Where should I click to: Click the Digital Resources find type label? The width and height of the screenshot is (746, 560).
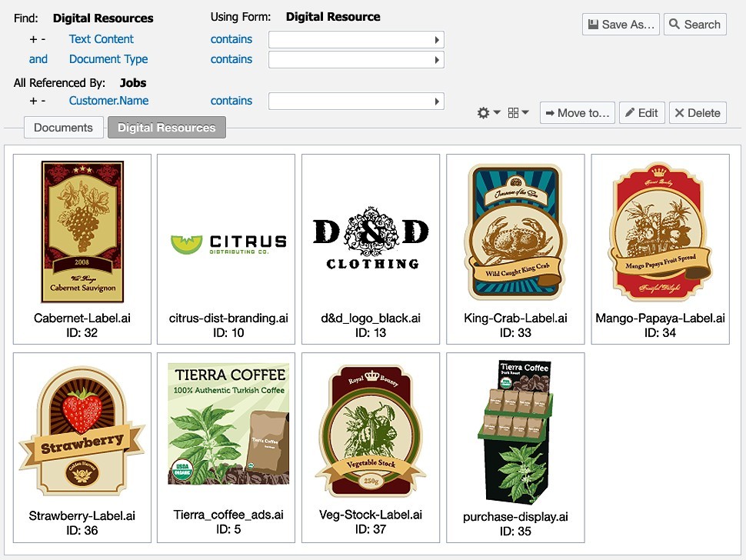click(103, 18)
